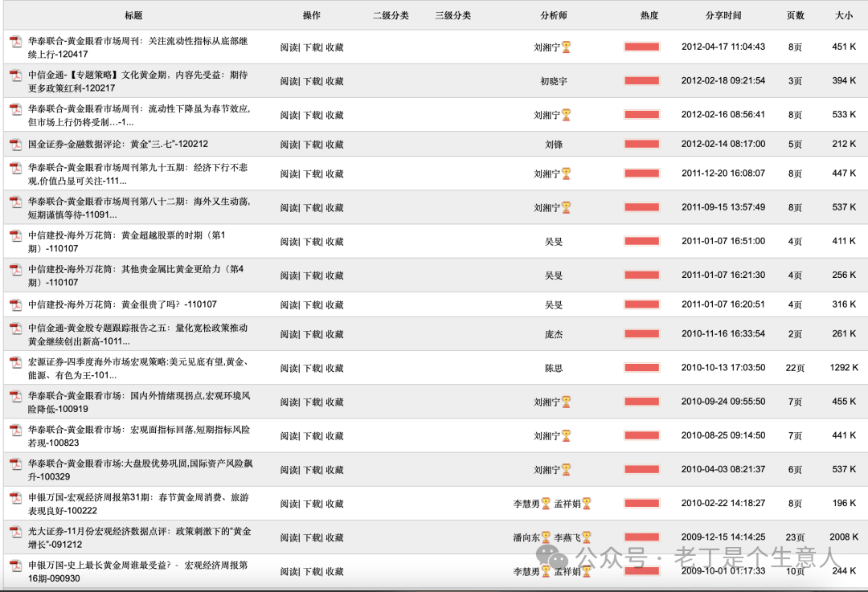Click PDF icon of 其他贵金属比黄金更给力 report
Screen dimensions: 868x592
pos(16,269)
